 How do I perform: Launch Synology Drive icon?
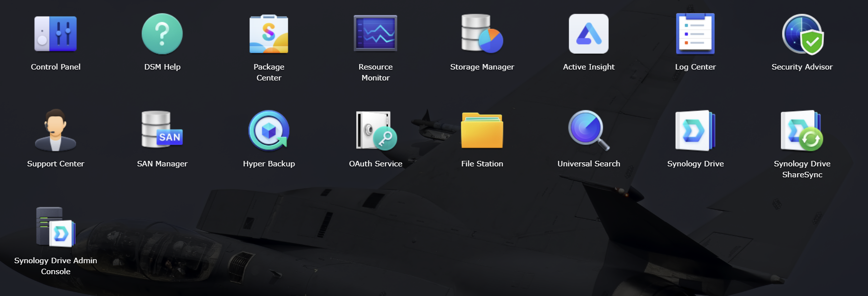click(695, 131)
